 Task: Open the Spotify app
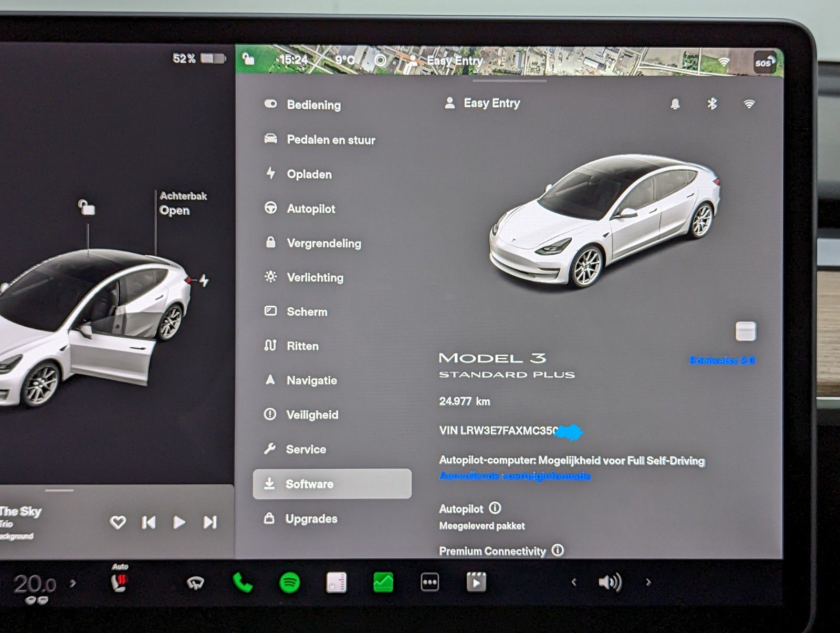pyautogui.click(x=290, y=582)
